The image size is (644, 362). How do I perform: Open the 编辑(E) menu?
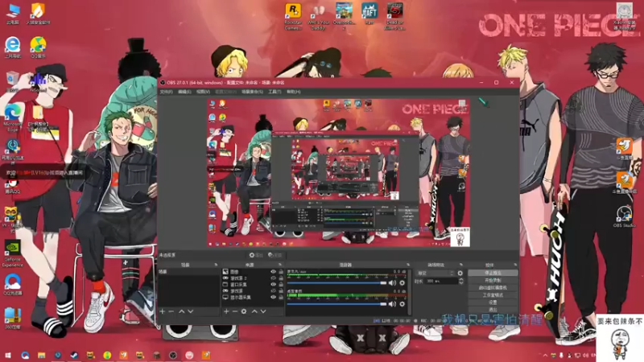click(184, 92)
